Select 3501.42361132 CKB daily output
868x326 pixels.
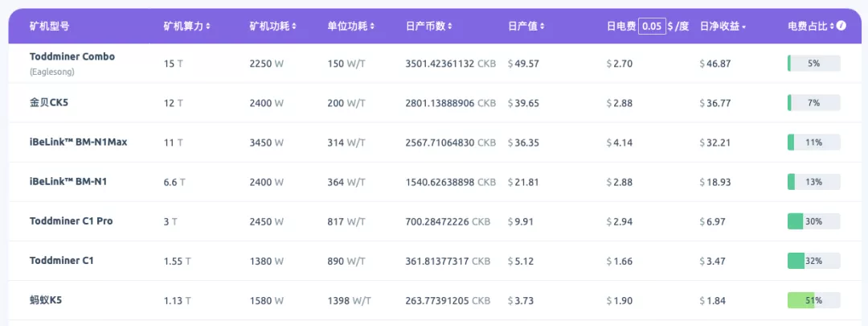[x=451, y=64]
